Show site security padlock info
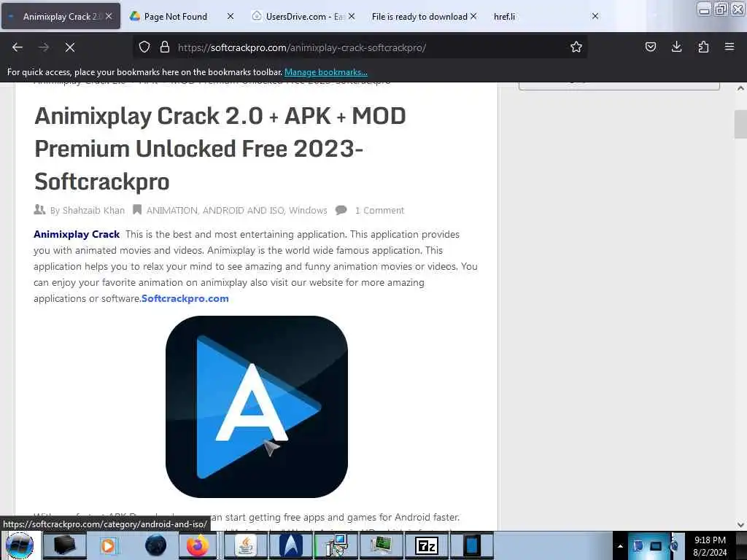 click(x=165, y=47)
